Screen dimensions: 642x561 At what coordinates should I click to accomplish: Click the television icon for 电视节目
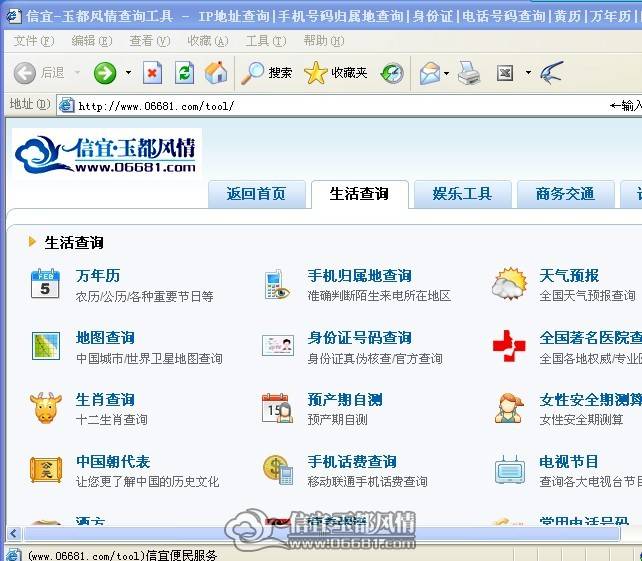pyautogui.click(x=509, y=470)
